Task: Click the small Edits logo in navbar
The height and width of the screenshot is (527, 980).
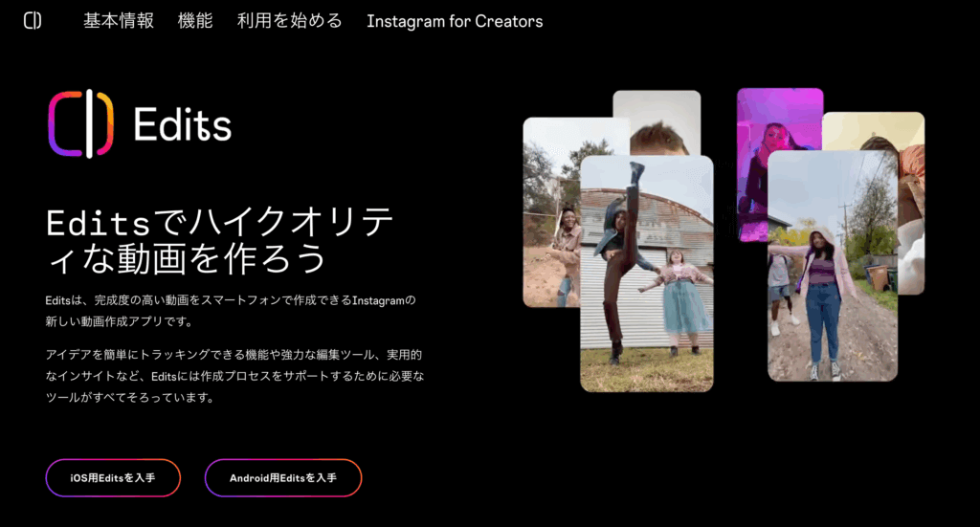Action: [x=33, y=21]
